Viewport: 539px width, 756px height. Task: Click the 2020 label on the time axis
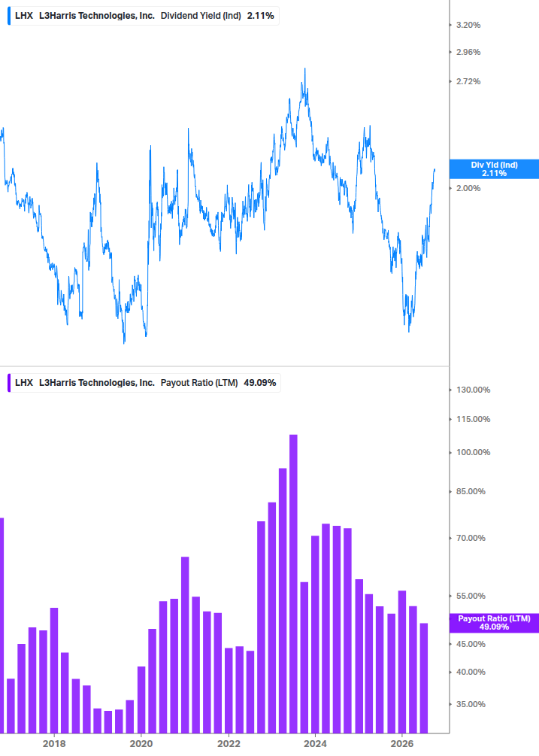(141, 744)
